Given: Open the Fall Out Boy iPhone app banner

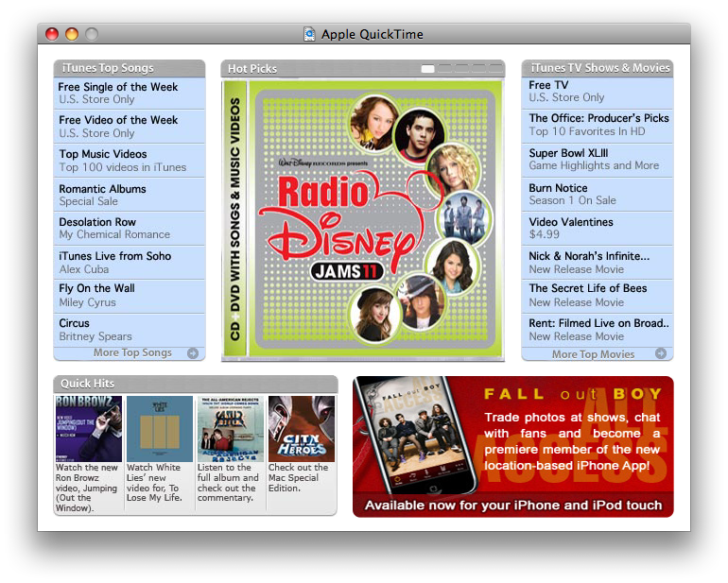Looking at the screenshot, I should [513, 447].
